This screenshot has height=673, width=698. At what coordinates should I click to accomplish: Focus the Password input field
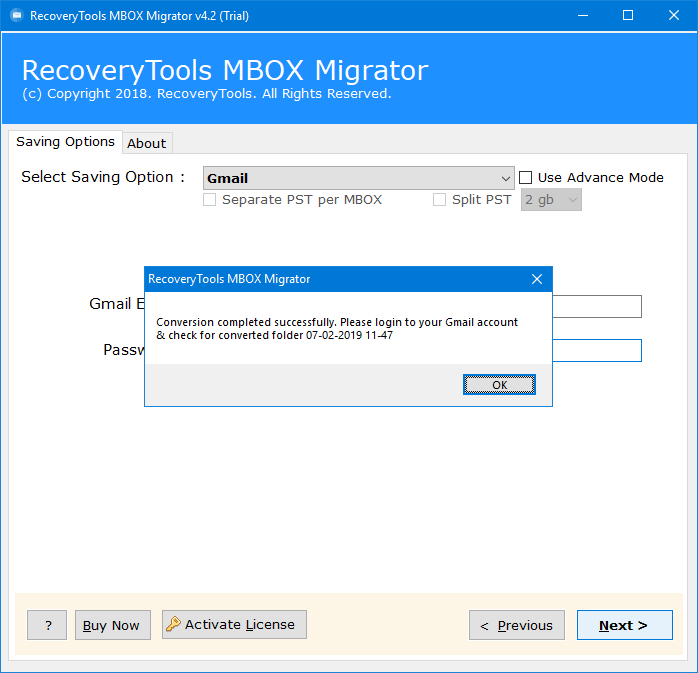click(x=597, y=350)
